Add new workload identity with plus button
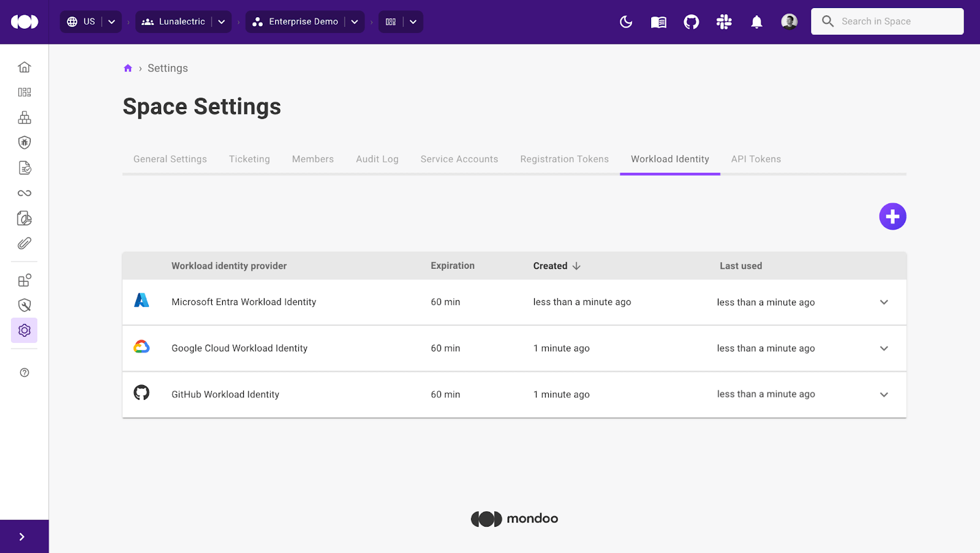Screen dimensions: 980x553 pyautogui.click(x=892, y=216)
